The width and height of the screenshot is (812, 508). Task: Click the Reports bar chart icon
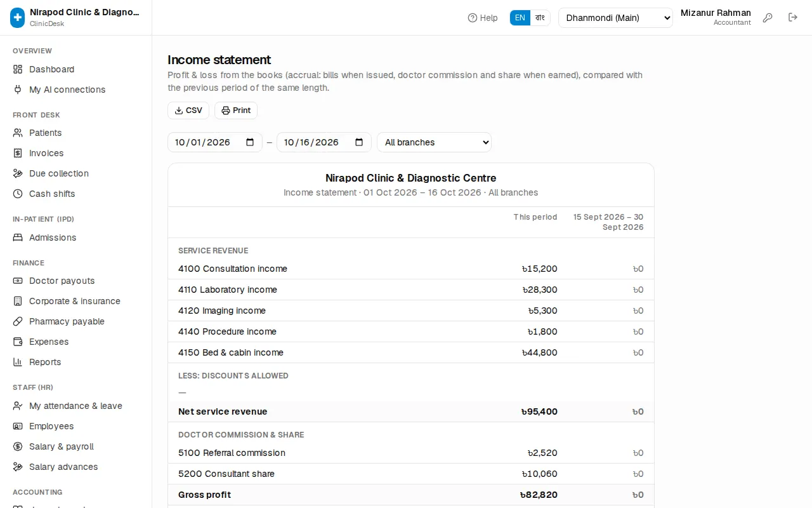point(18,362)
